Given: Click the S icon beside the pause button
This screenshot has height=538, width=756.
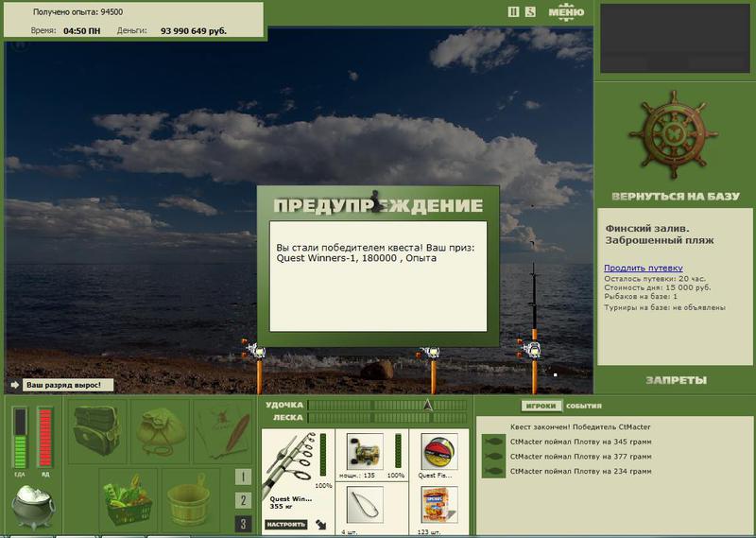Looking at the screenshot, I should (x=530, y=11).
